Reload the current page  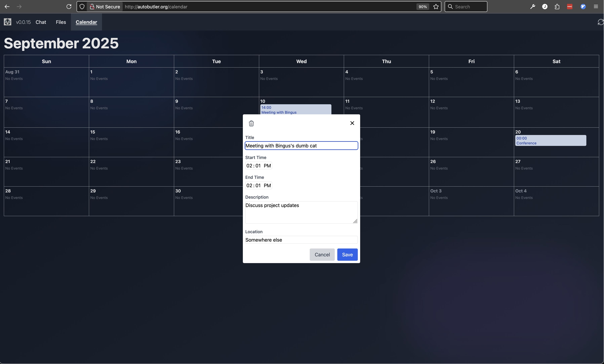pos(69,7)
